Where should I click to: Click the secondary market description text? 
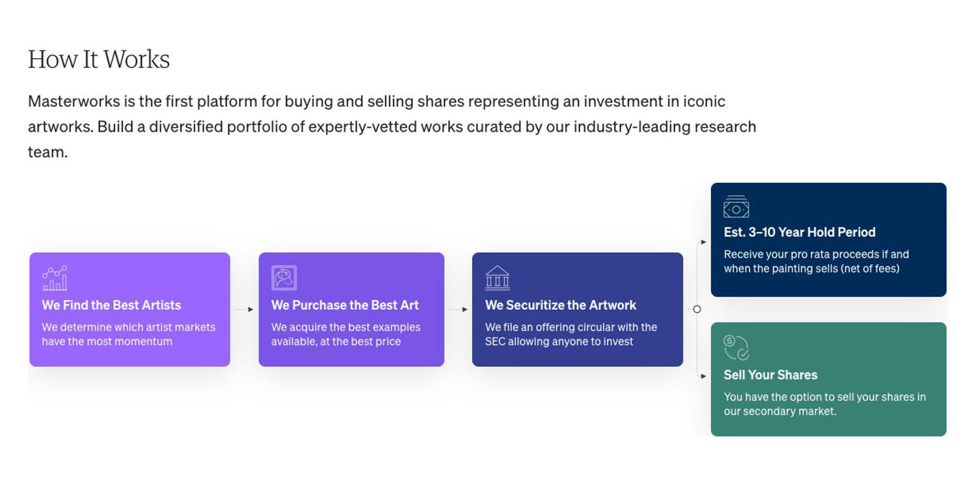[824, 404]
